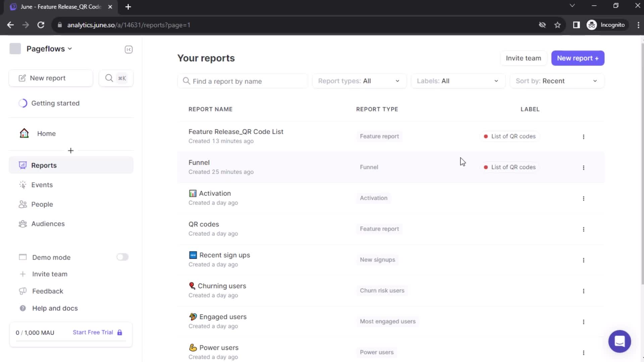644x362 pixels.
Task: Open the Report types filter dropdown
Action: [x=359, y=81]
